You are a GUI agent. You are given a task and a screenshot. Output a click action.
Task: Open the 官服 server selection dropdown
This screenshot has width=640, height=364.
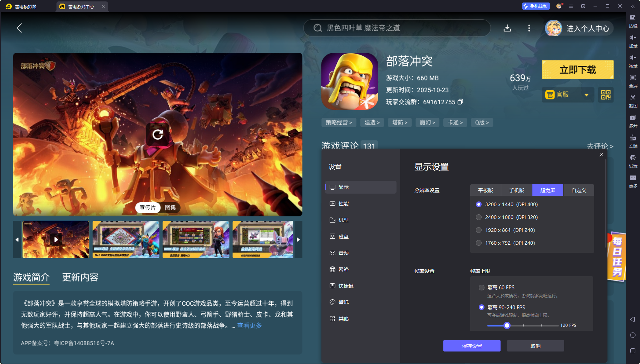coord(568,95)
